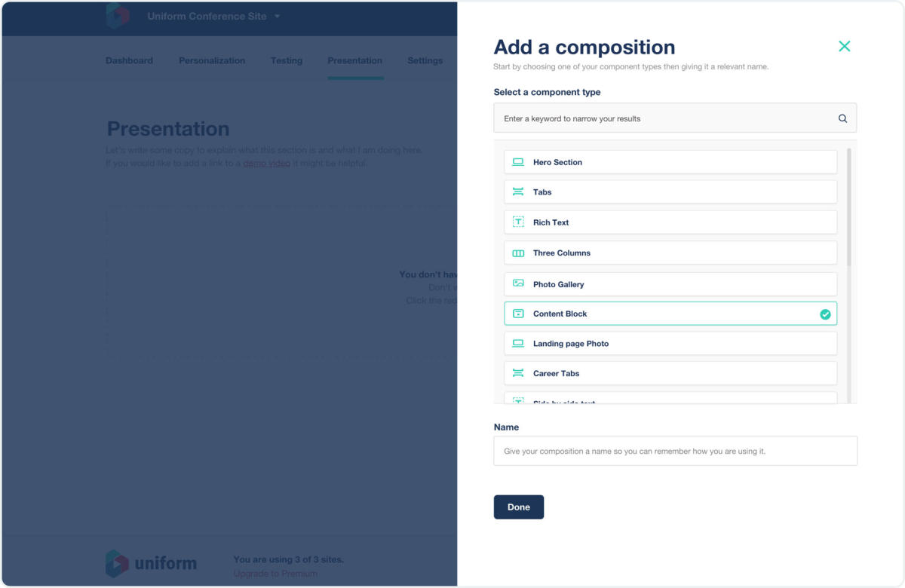The image size is (905, 588).
Task: Switch to the Personalization tab
Action: [212, 60]
